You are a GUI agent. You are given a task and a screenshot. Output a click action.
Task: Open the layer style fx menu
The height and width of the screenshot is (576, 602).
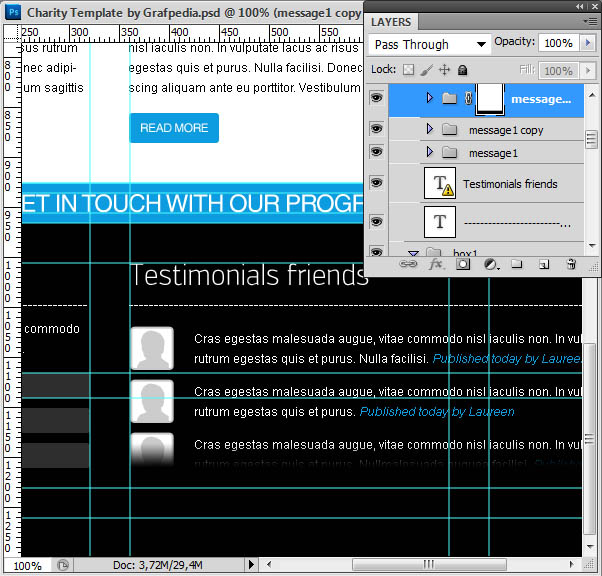coord(437,264)
